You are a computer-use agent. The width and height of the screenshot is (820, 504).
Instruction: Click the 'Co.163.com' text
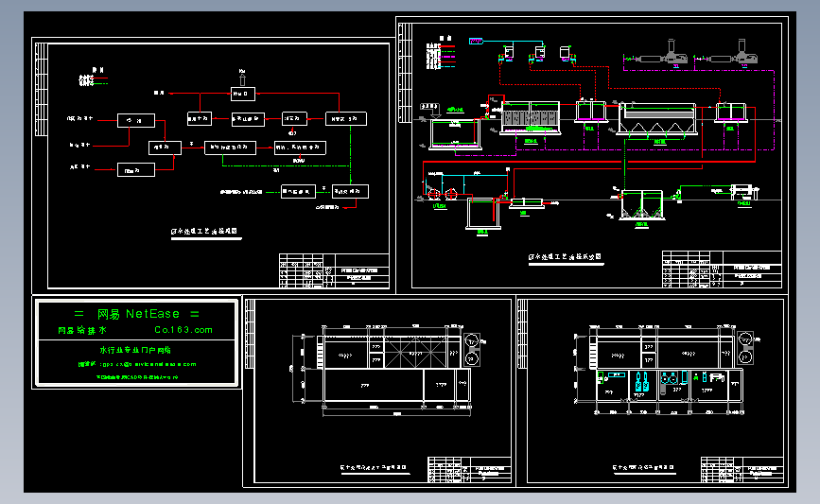click(183, 330)
